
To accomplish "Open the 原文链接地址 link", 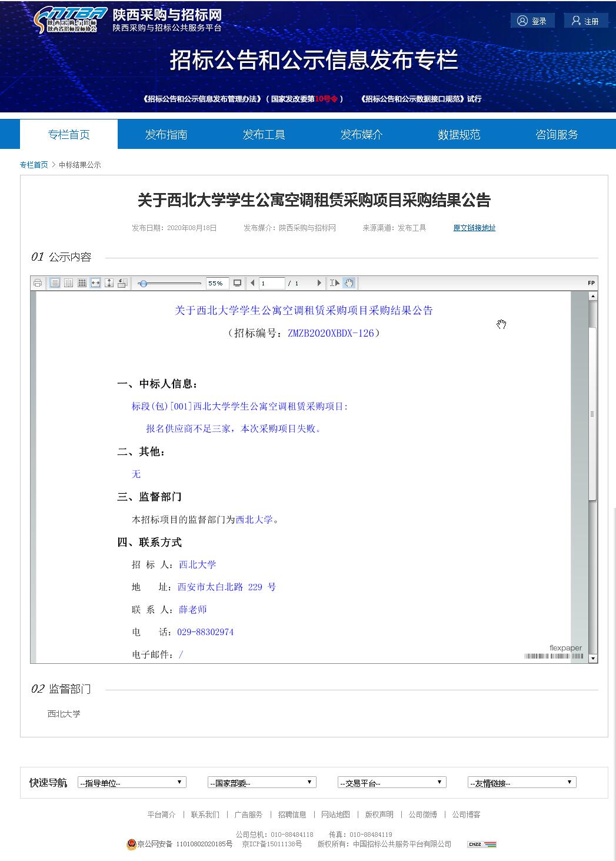I will click(474, 228).
